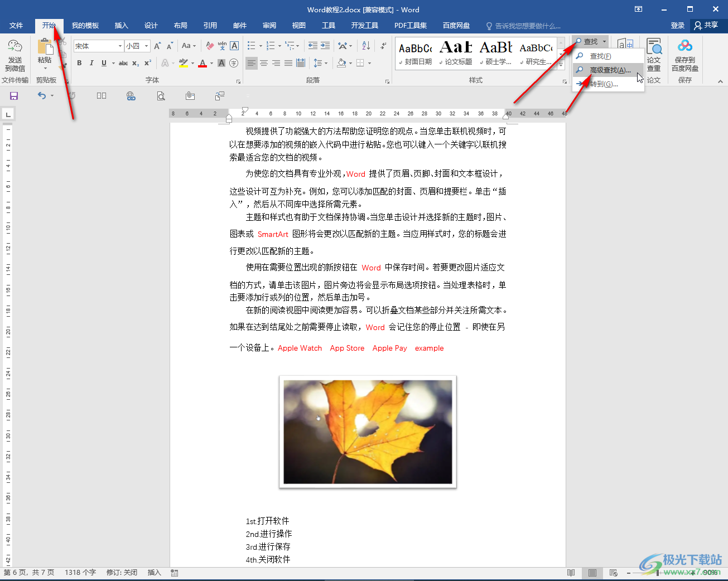Screen dimensions: 728x581
Task: Open print preview magnifier icon
Action: (x=161, y=96)
